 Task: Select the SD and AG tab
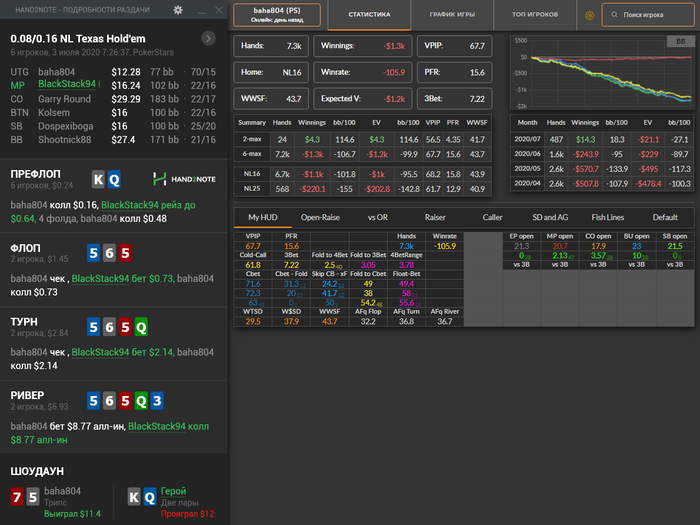(x=551, y=217)
